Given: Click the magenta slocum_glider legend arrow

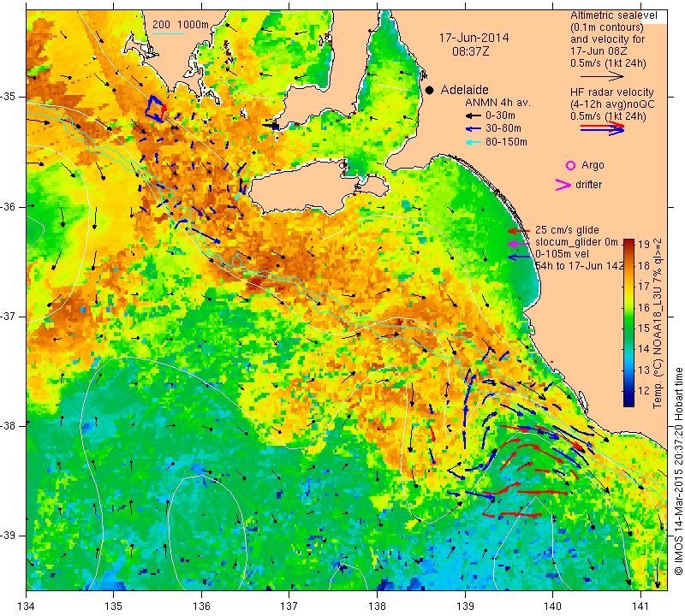Looking at the screenshot, I should point(519,243).
